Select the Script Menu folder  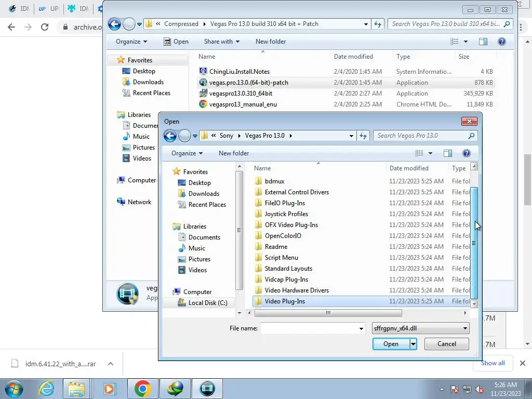[x=281, y=258]
